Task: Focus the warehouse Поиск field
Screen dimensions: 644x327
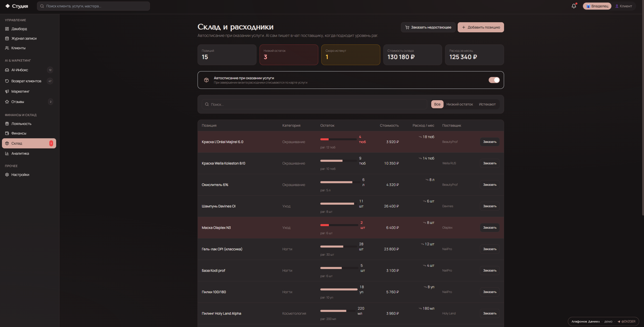Action: 314,104
